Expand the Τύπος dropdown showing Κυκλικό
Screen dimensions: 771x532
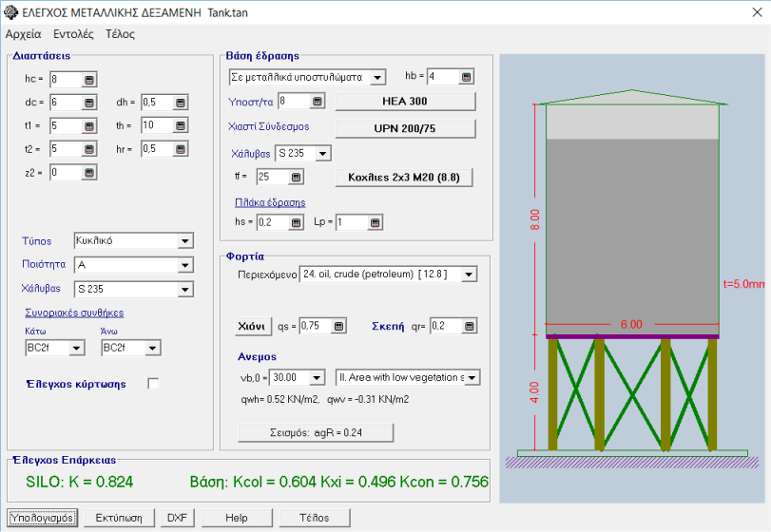[x=184, y=241]
